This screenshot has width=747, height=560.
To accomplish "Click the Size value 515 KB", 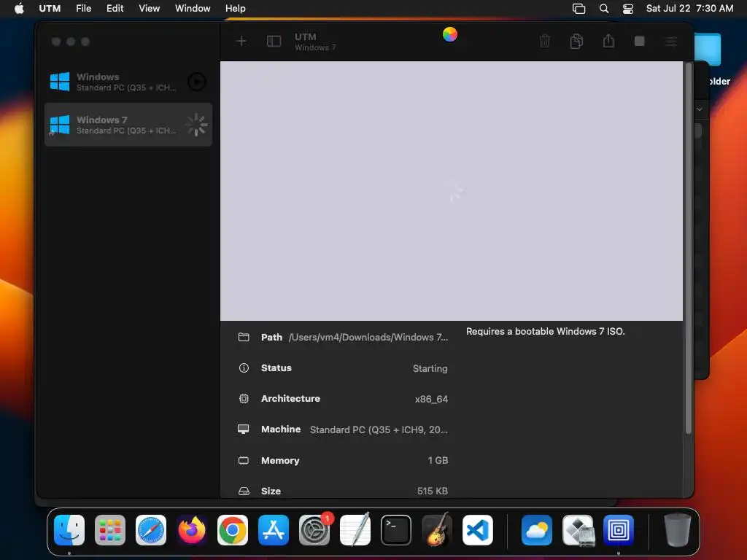I will click(432, 491).
